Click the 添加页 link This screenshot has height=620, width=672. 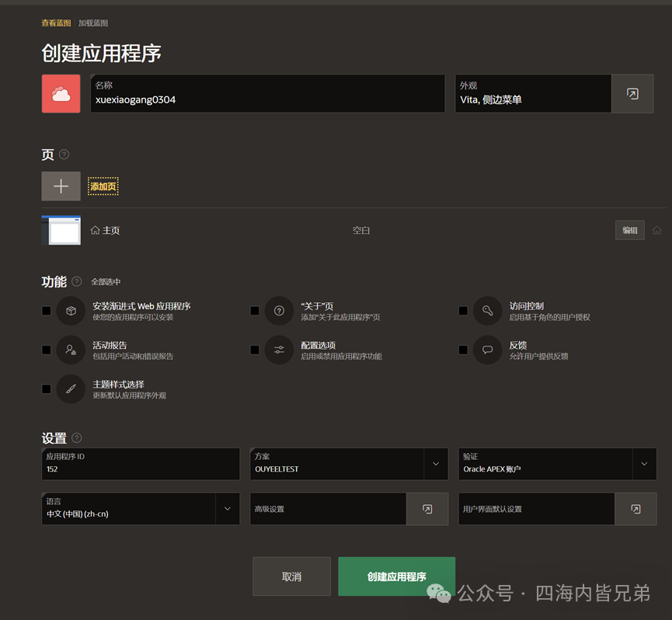(x=103, y=186)
